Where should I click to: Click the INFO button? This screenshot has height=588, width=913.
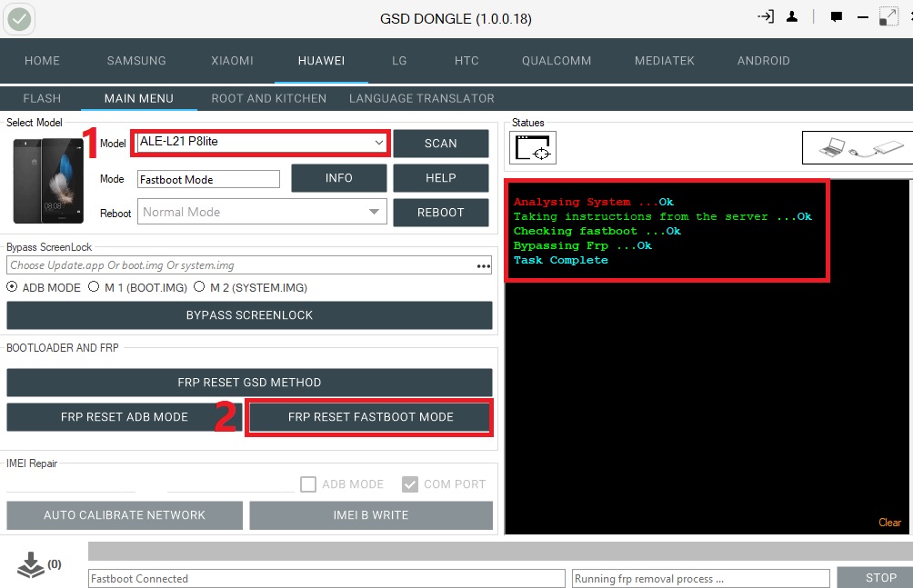(x=339, y=178)
